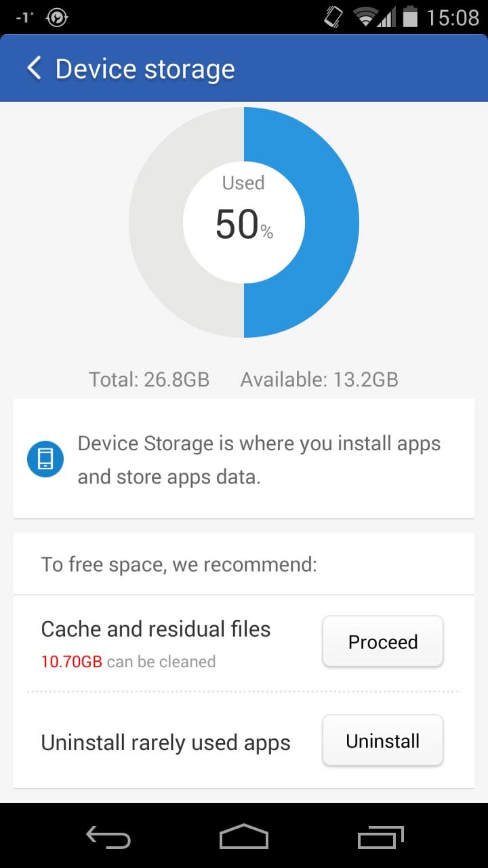Tap the circular notification icon in status bar
The width and height of the screenshot is (488, 868).
coord(57,18)
